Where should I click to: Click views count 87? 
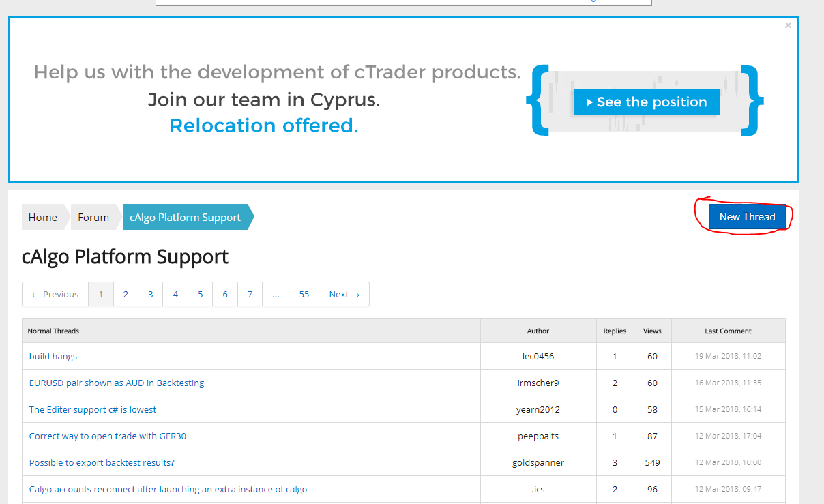click(x=652, y=436)
